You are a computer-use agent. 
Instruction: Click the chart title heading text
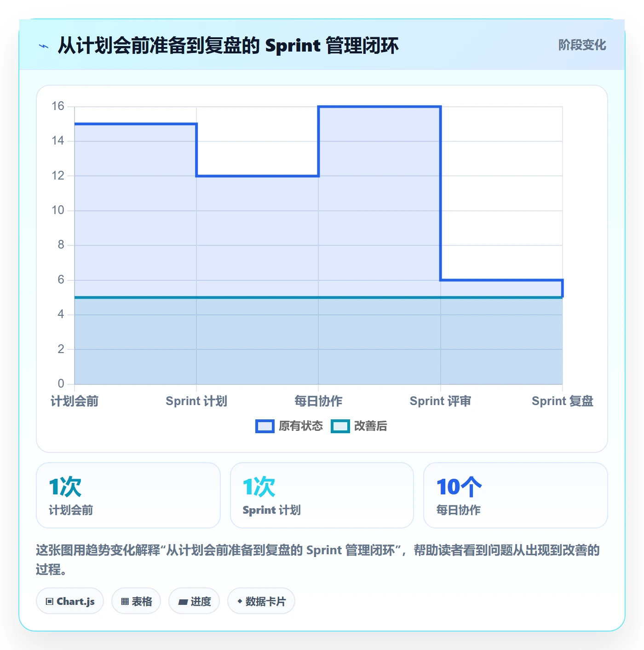point(228,46)
